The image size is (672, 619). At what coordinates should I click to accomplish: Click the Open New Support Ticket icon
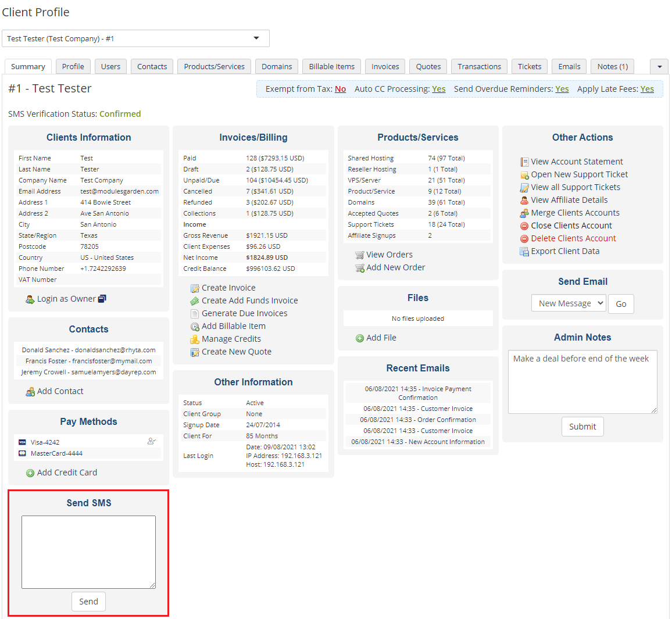tap(524, 175)
